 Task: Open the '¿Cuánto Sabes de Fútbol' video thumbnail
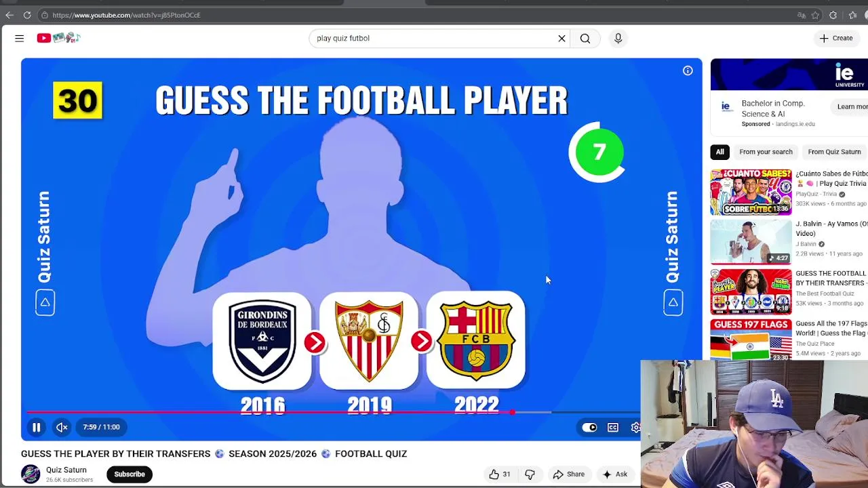coord(751,192)
